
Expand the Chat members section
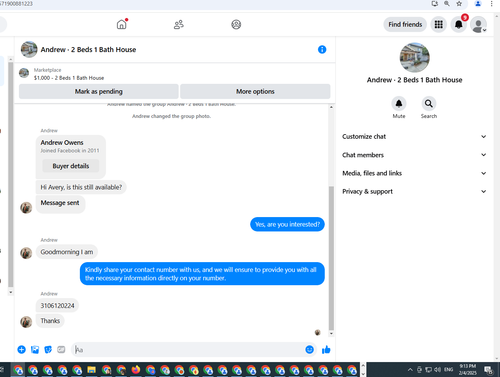point(414,155)
